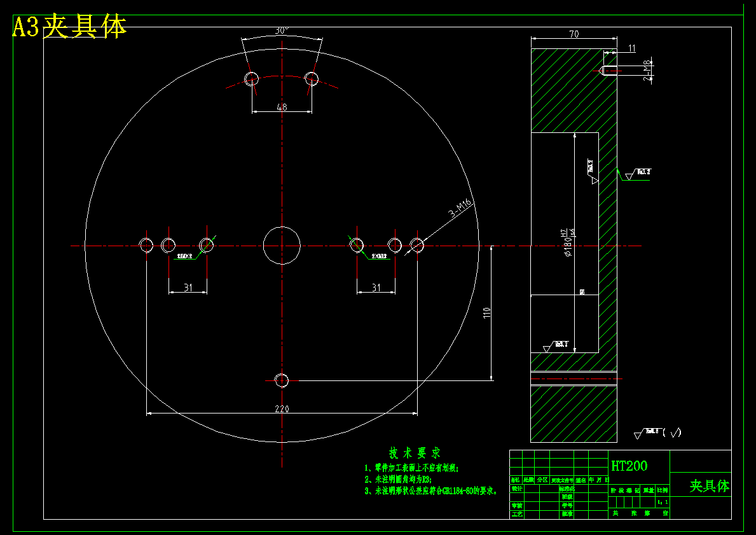Click the "重量" cell in title block
Screen dimensions: 756x535
pyautogui.click(x=649, y=490)
